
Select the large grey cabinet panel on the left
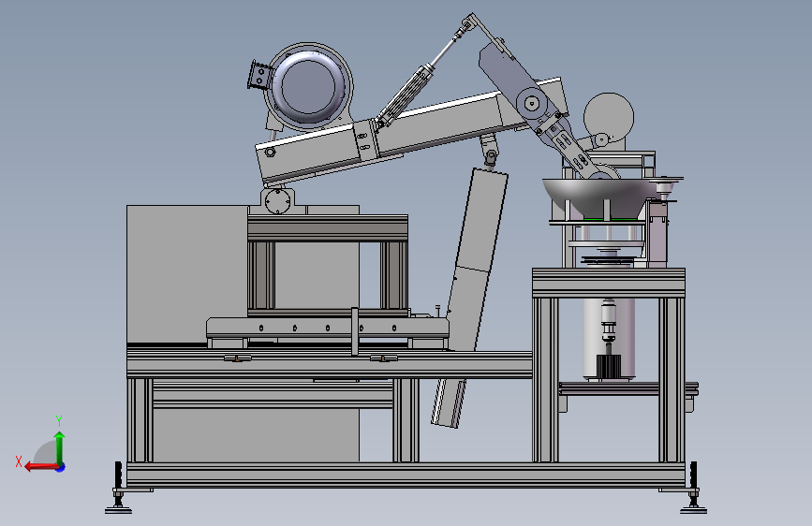click(x=186, y=274)
